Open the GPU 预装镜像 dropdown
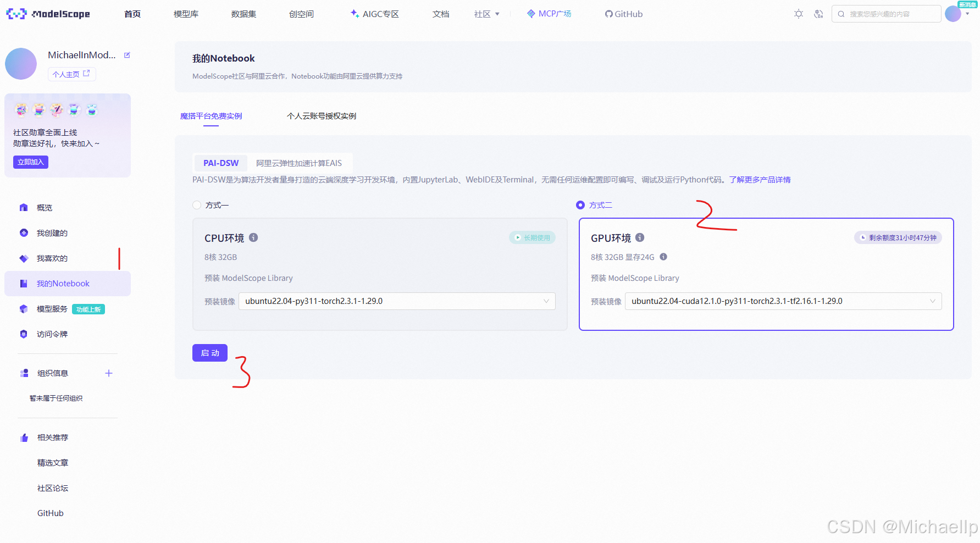 click(783, 301)
